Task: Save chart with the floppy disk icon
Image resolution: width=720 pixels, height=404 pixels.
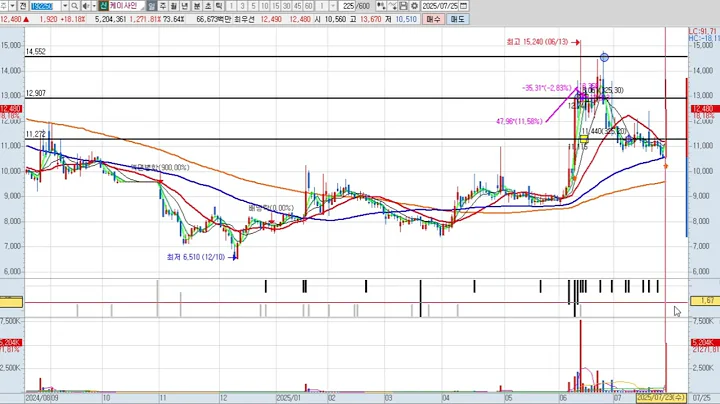Action: [403, 6]
